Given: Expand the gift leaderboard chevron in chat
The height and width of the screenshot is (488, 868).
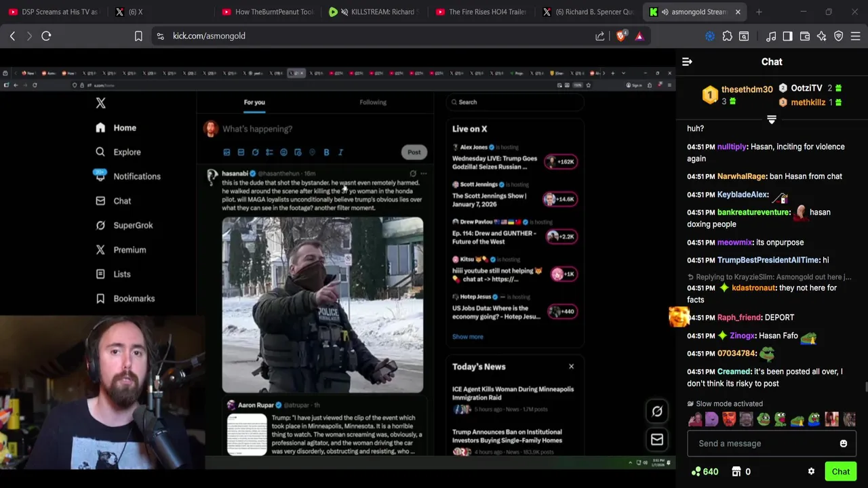Looking at the screenshot, I should (771, 120).
